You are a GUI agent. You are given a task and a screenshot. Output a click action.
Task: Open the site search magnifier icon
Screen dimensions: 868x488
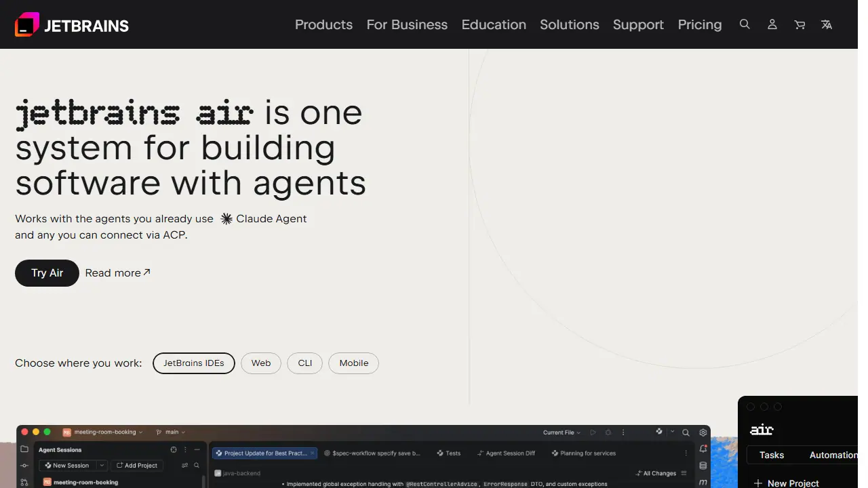[745, 24]
